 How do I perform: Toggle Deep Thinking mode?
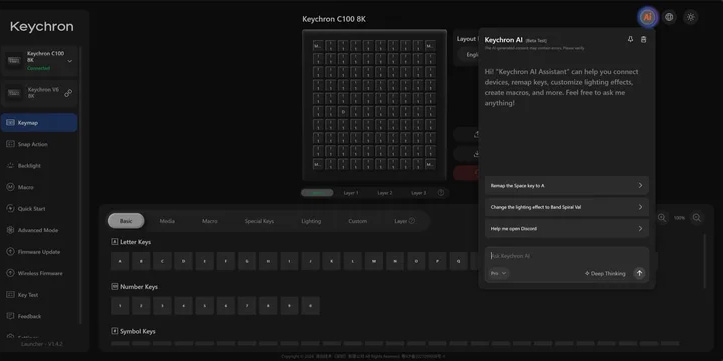[x=605, y=273]
